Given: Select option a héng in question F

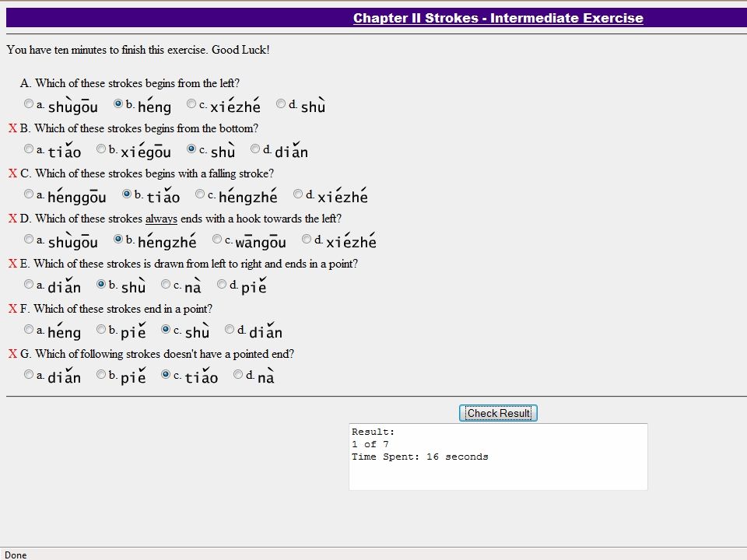Looking at the screenshot, I should [x=29, y=329].
